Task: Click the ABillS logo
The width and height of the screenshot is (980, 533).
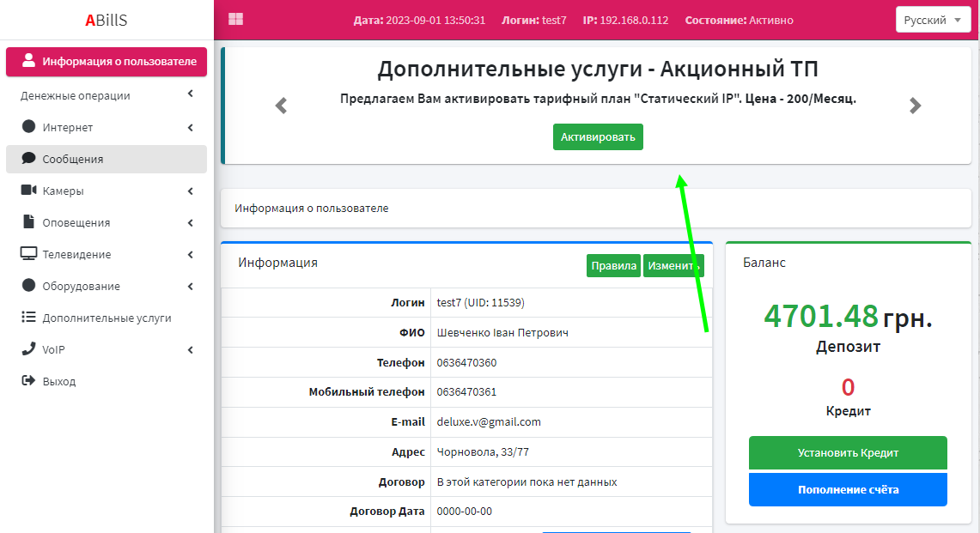Action: coord(107,21)
